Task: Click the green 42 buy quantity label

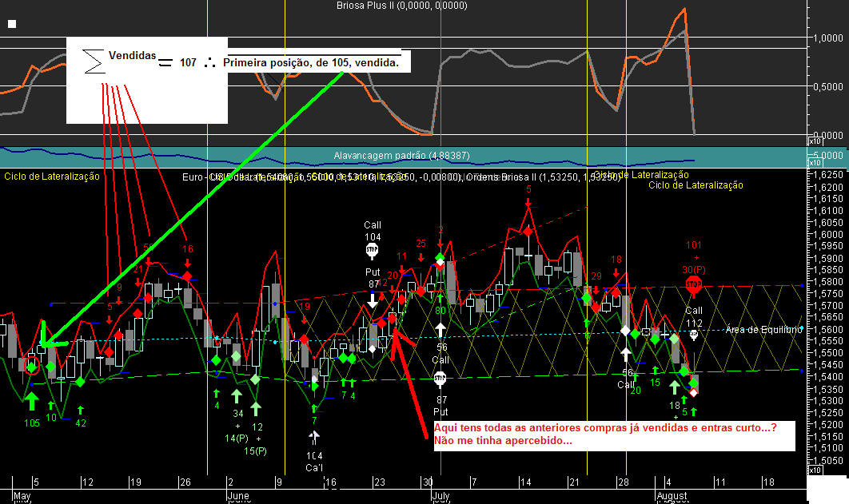Action: pos(81,423)
